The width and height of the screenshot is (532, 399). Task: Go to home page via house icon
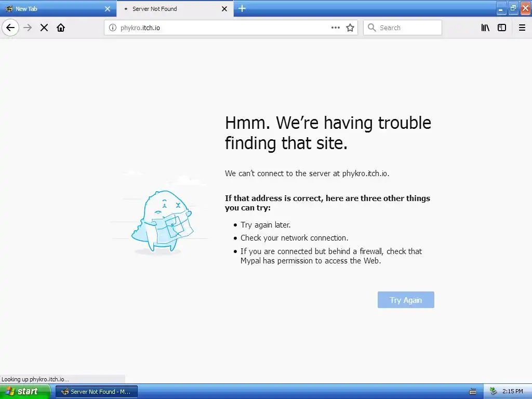coord(61,28)
